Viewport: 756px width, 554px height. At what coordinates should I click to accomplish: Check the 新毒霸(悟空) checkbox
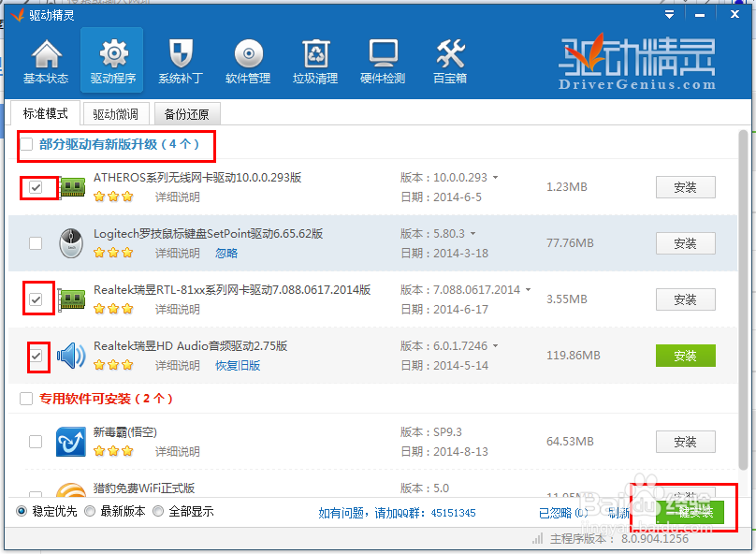click(x=36, y=442)
